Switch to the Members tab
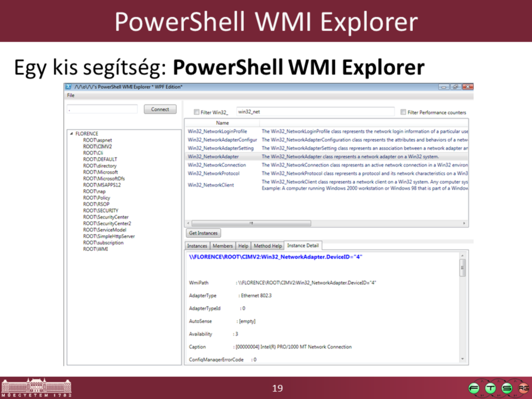The width and height of the screenshot is (532, 399). coord(223,246)
